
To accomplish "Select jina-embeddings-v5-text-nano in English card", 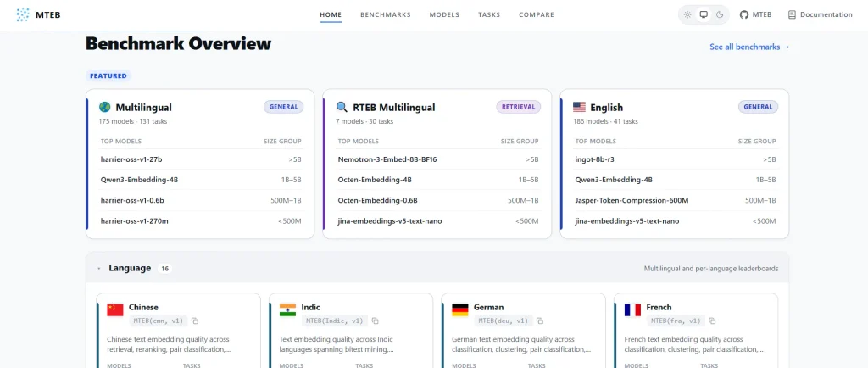I will (676, 220).
